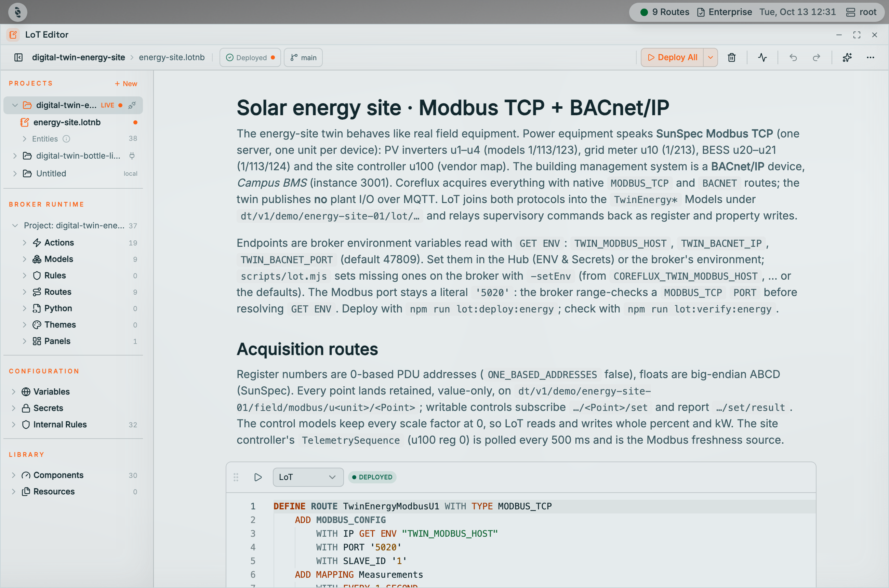This screenshot has width=889, height=588.
Task: Open the Enterprise license indicator
Action: 724,12
